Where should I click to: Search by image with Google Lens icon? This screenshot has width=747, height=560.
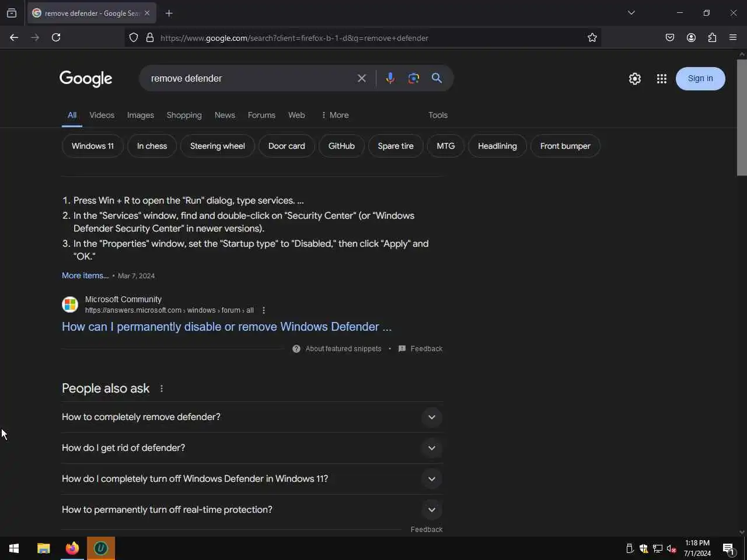(x=414, y=78)
